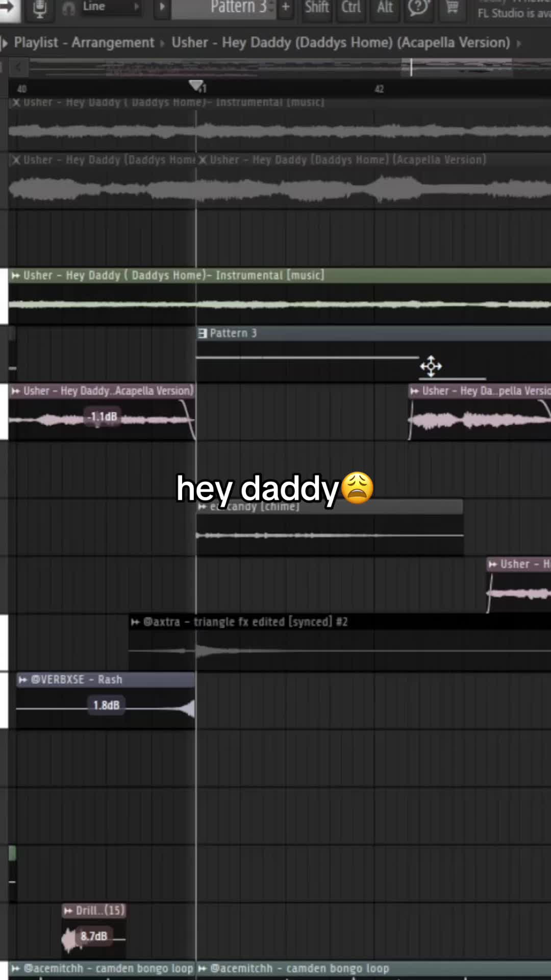
Task: Click the playhead marker at bar 41
Action: tap(195, 85)
